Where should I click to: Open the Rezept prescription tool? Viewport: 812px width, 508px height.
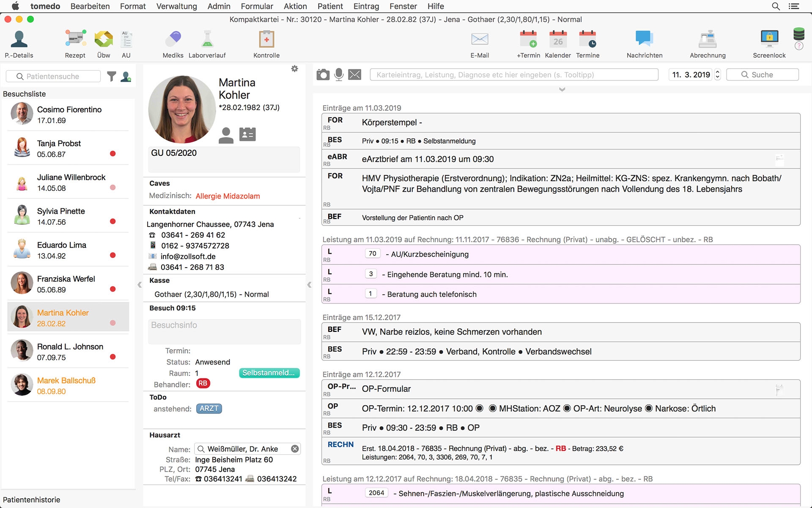coord(75,39)
